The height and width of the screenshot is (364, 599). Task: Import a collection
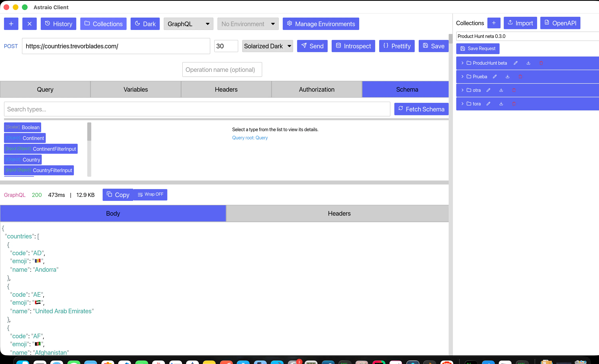point(520,23)
